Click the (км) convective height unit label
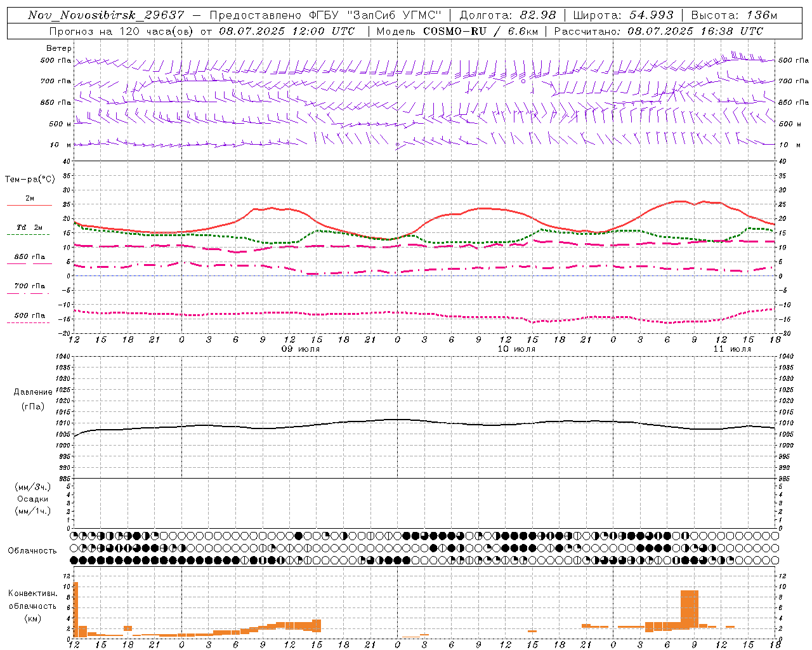This screenshot has height=650, width=812. (32, 618)
